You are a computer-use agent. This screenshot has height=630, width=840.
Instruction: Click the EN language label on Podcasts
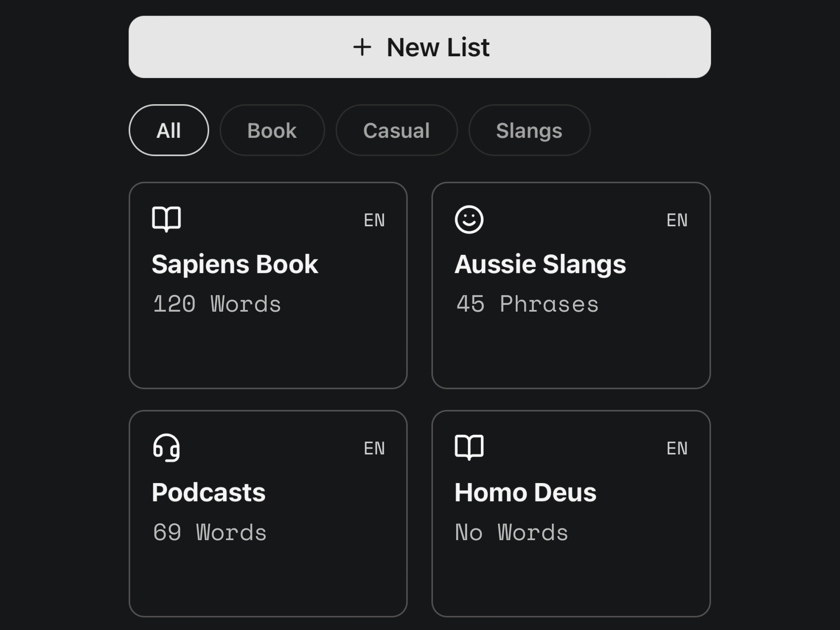coord(374,449)
